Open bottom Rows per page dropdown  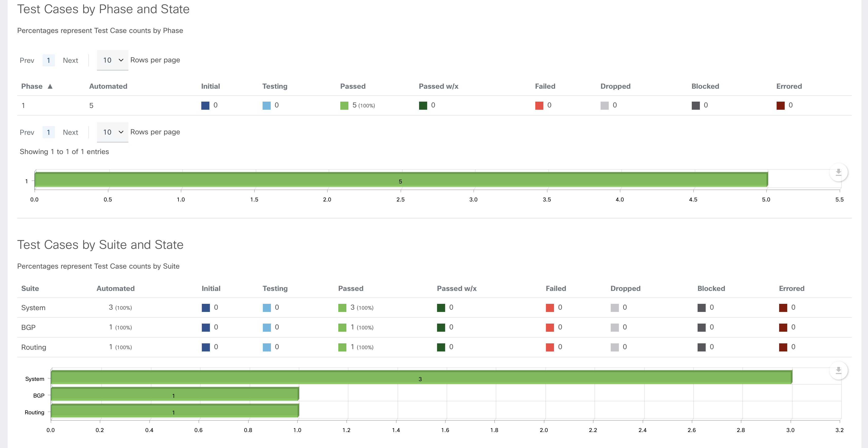click(112, 132)
